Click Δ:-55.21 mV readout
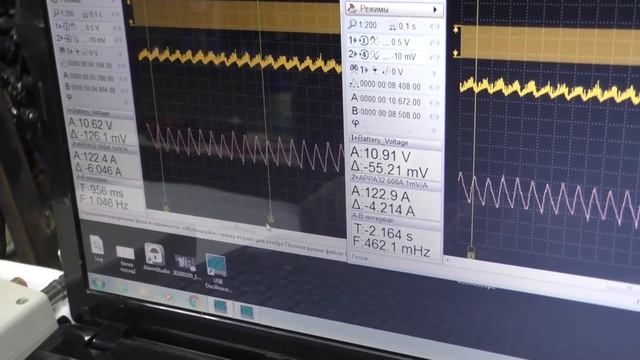Viewport: 640px width, 360px height. (x=390, y=169)
